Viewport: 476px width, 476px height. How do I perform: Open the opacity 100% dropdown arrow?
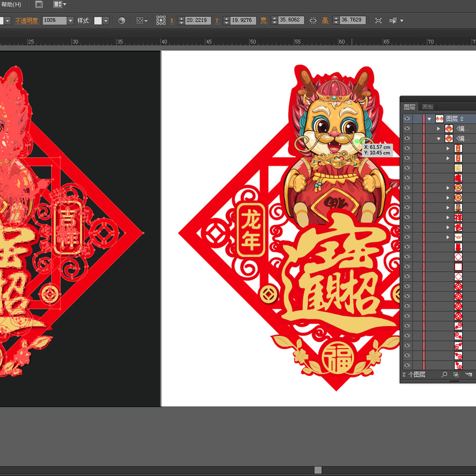coord(70,20)
